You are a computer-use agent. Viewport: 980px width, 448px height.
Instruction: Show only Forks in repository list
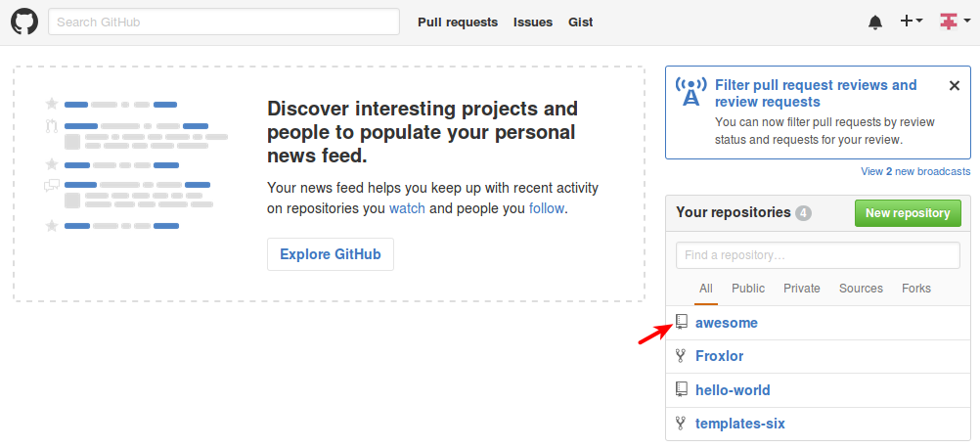916,288
